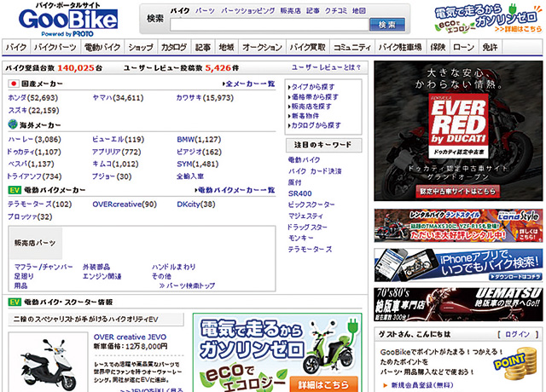The width and height of the screenshot is (546, 392).
Task: Select the クチコミ search tab
Action: (336, 11)
